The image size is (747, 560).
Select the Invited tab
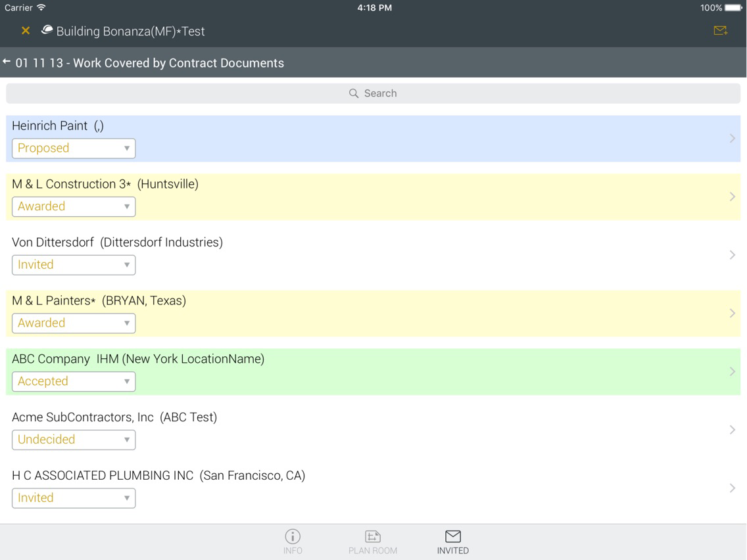452,542
